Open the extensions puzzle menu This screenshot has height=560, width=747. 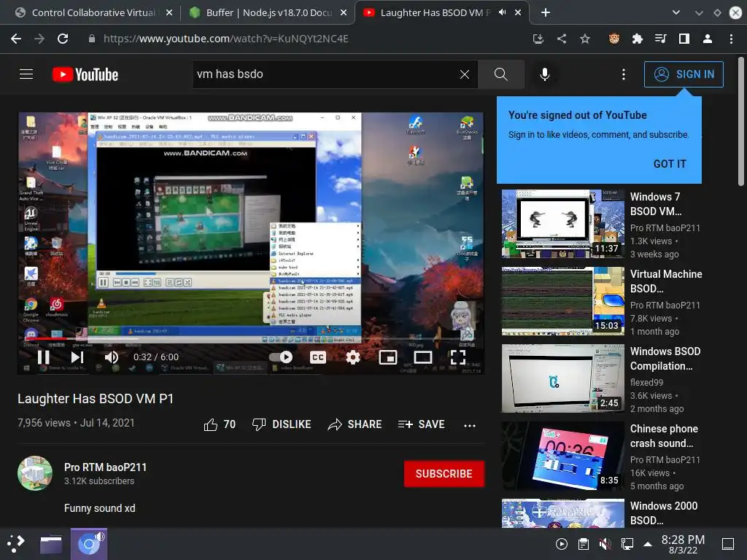coord(638,39)
